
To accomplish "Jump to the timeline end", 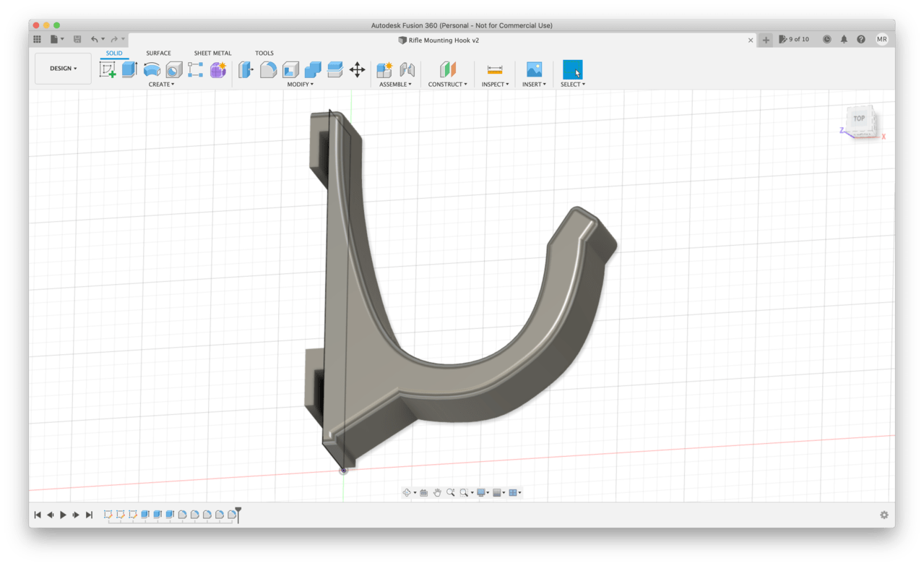I will click(x=89, y=515).
